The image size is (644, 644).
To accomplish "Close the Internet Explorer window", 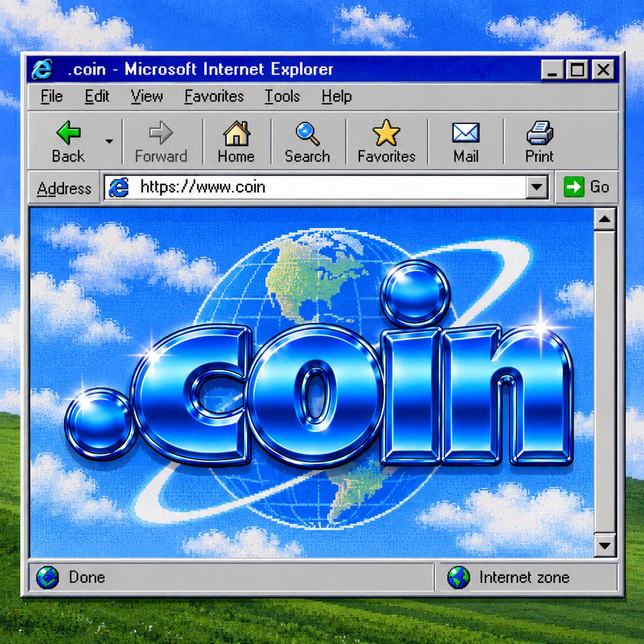I will (603, 70).
